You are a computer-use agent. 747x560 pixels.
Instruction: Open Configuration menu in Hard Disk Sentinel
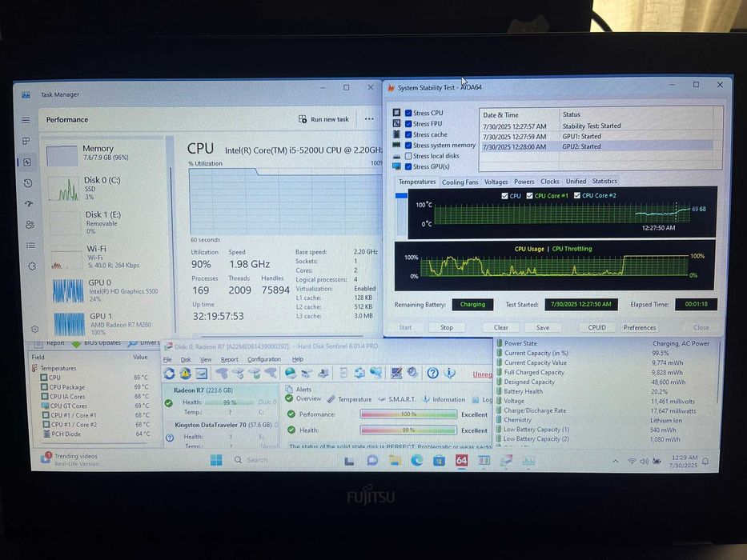[x=264, y=359]
